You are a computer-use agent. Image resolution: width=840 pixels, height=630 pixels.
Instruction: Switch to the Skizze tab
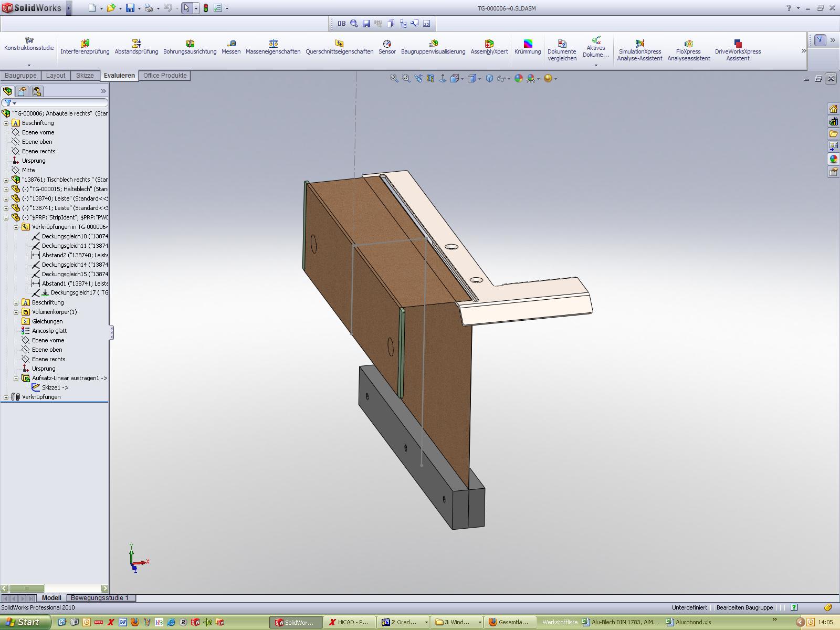tap(85, 76)
